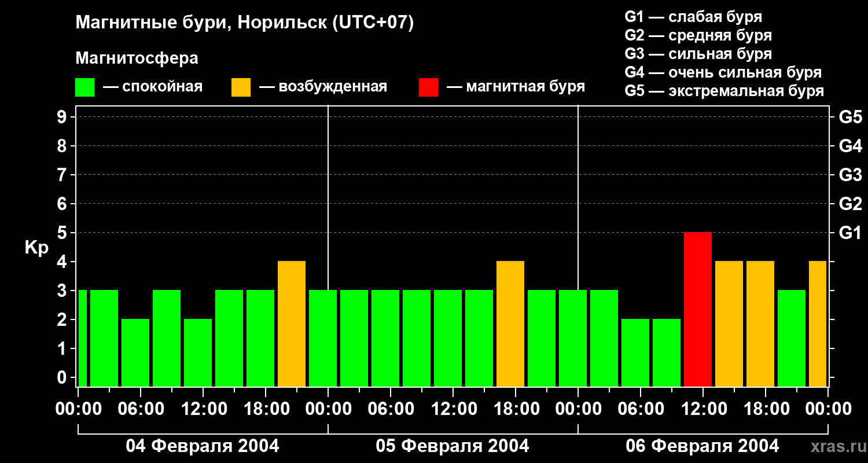The height and width of the screenshot is (463, 868).
Task: Click the '— возбужденная' legend label
Action: (x=323, y=87)
